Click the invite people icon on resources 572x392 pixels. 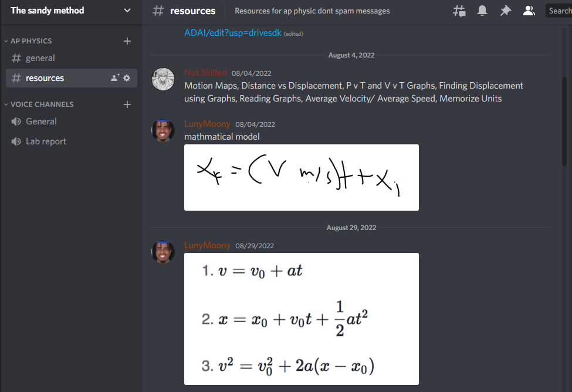[115, 77]
